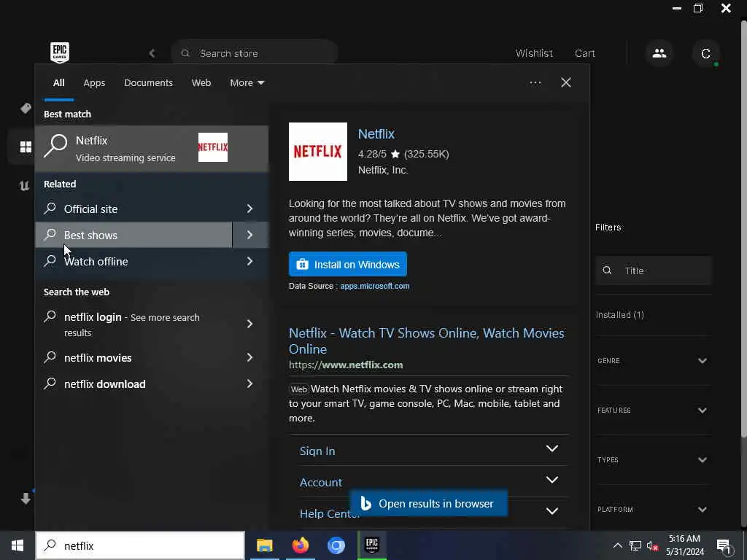Open the apps.microsoft.com link
The width and height of the screenshot is (747, 560).
(374, 286)
